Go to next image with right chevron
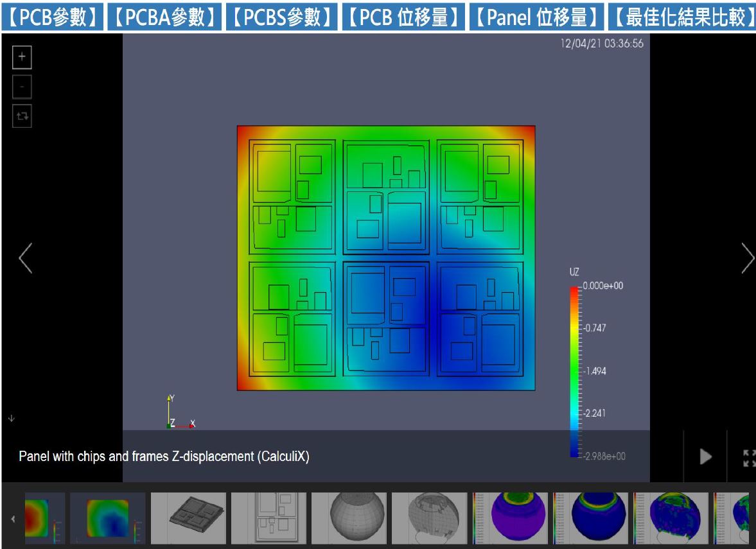Screen dimensions: 756x549 pos(747,258)
